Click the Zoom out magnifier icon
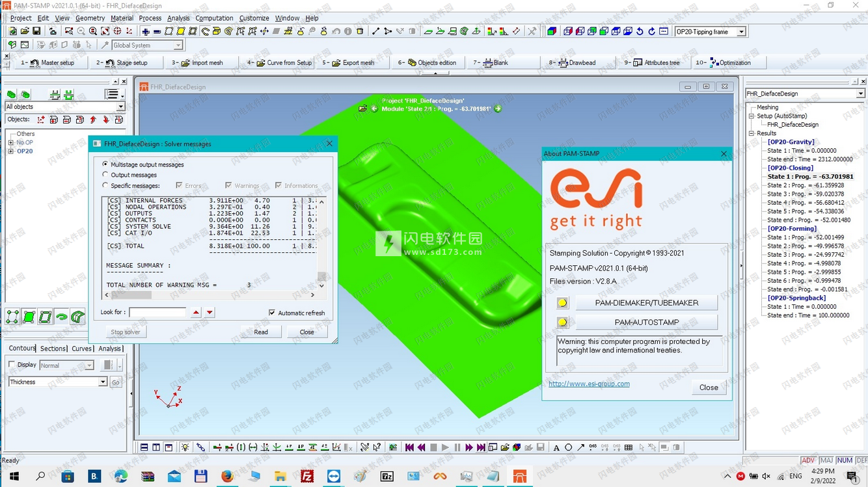Image resolution: width=868 pixels, height=487 pixels. [x=81, y=31]
